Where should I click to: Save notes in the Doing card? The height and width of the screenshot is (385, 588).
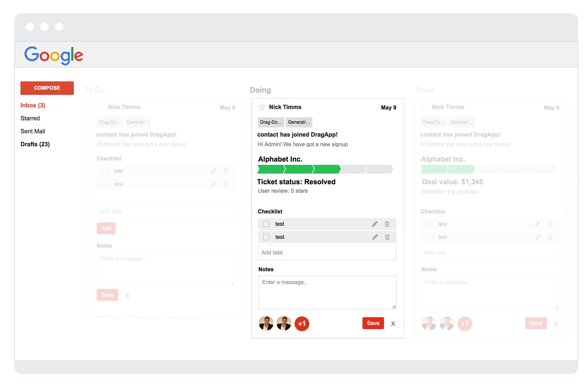pyautogui.click(x=373, y=323)
